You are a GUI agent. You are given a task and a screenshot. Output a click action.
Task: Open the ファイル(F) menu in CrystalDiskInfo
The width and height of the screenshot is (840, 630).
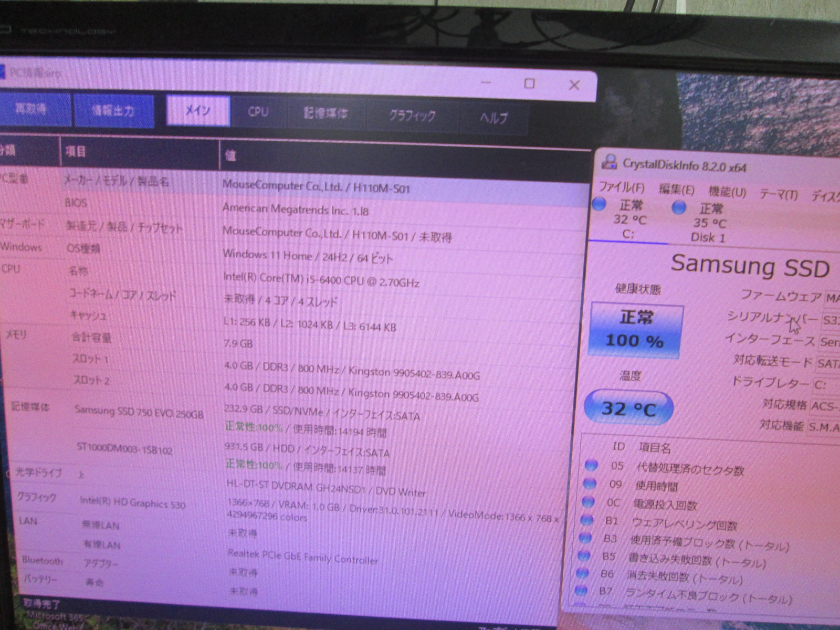622,187
